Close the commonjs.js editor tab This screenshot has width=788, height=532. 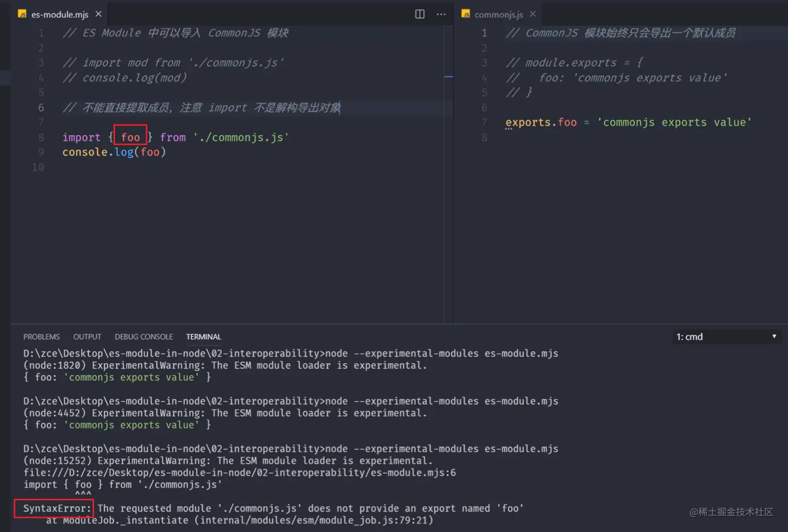click(532, 14)
